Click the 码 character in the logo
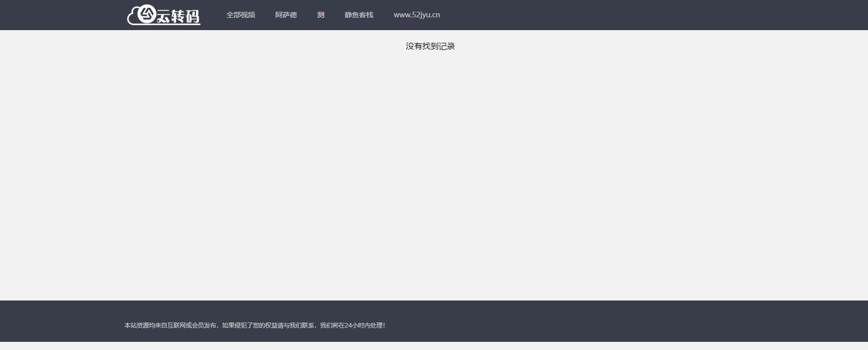Viewport: 868px width, 350px height. 192,17
